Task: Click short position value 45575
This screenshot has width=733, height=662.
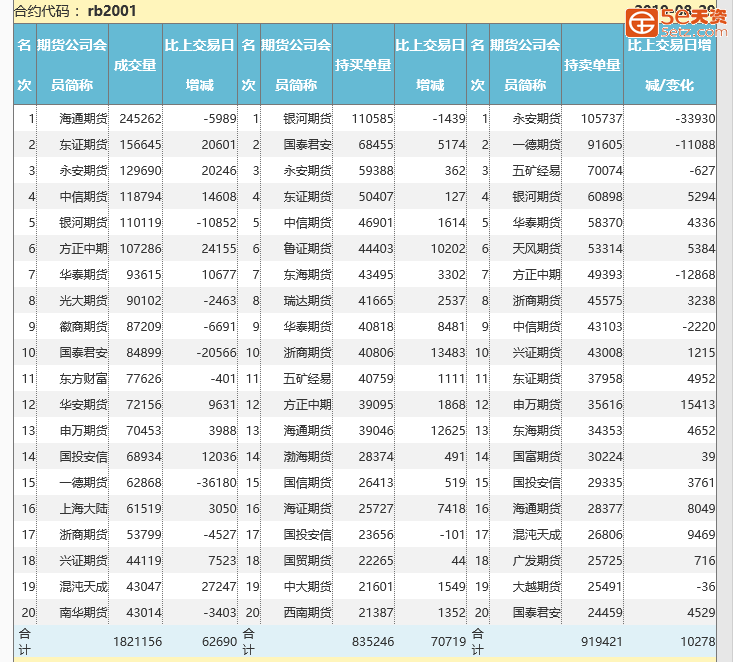Action: pos(605,301)
